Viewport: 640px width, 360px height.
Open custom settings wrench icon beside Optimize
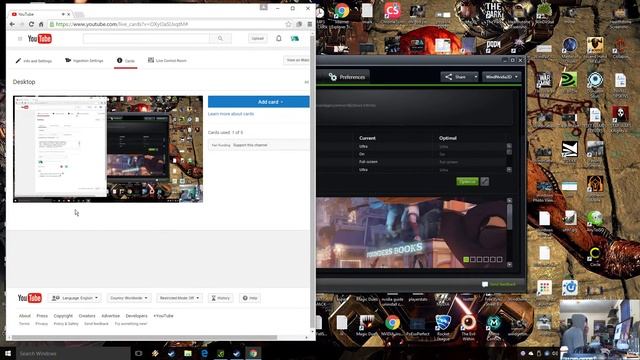[484, 181]
